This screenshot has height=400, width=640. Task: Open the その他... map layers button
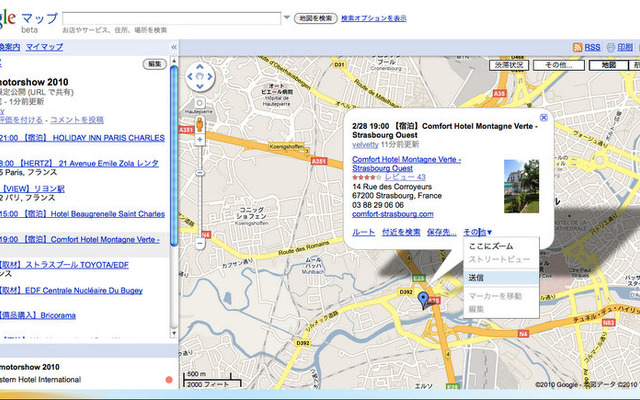pyautogui.click(x=559, y=65)
